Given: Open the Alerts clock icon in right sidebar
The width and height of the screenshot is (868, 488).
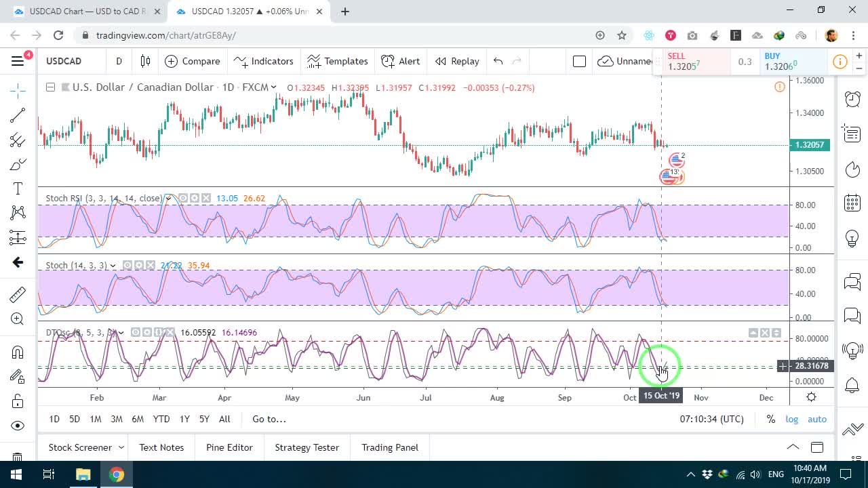Looking at the screenshot, I should 852,99.
